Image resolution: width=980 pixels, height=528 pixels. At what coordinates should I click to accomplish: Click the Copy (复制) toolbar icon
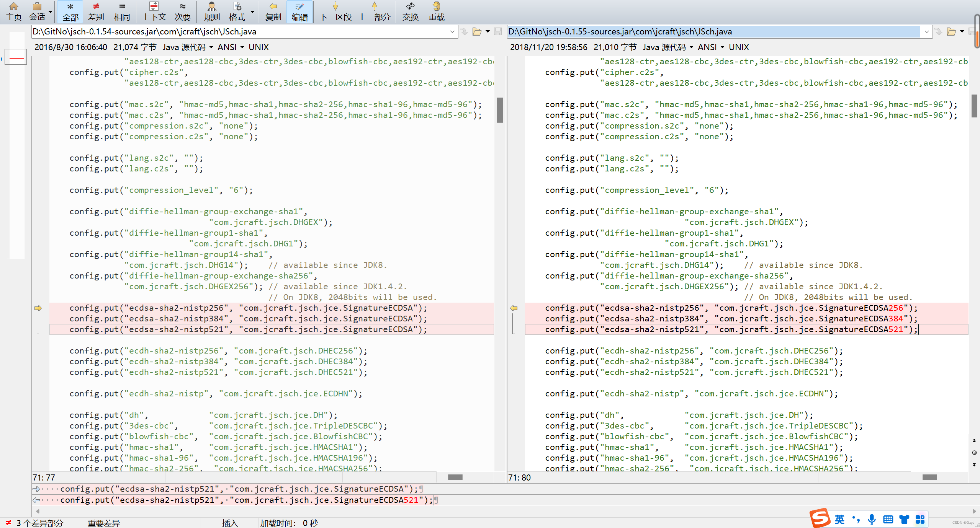[273, 11]
